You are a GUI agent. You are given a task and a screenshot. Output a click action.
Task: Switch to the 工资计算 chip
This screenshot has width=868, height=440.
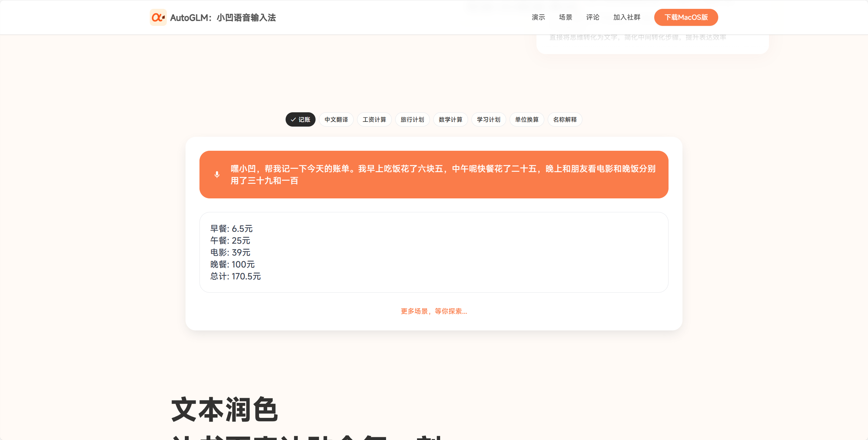tap(374, 119)
